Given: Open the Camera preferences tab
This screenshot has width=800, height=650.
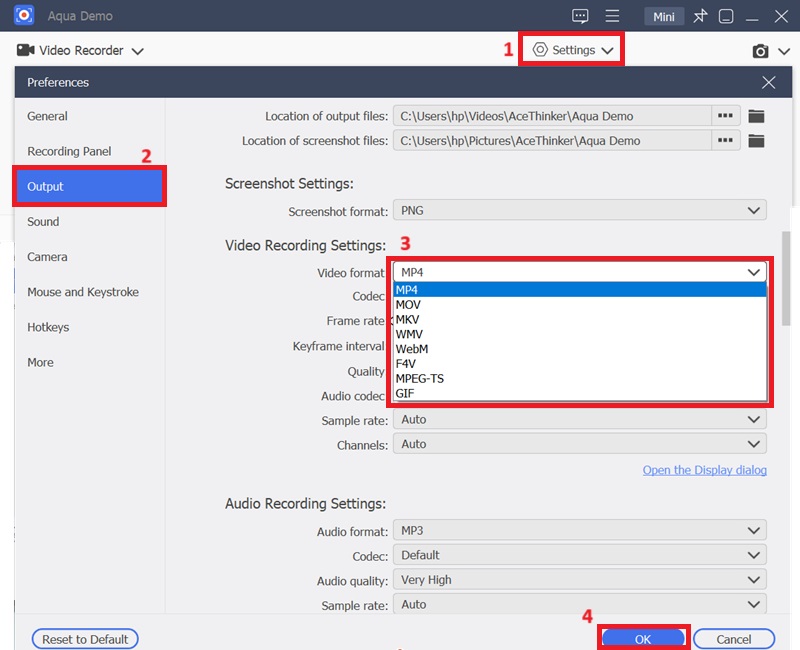Looking at the screenshot, I should click(x=47, y=257).
